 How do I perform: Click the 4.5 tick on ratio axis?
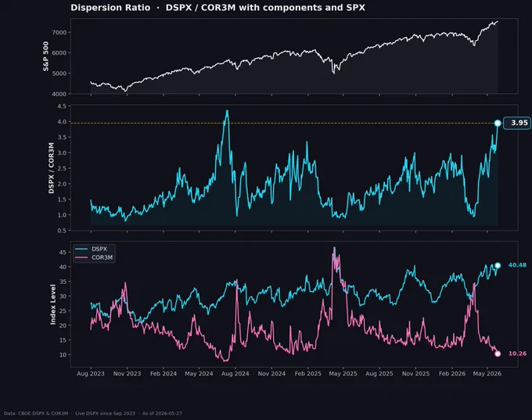pyautogui.click(x=62, y=106)
